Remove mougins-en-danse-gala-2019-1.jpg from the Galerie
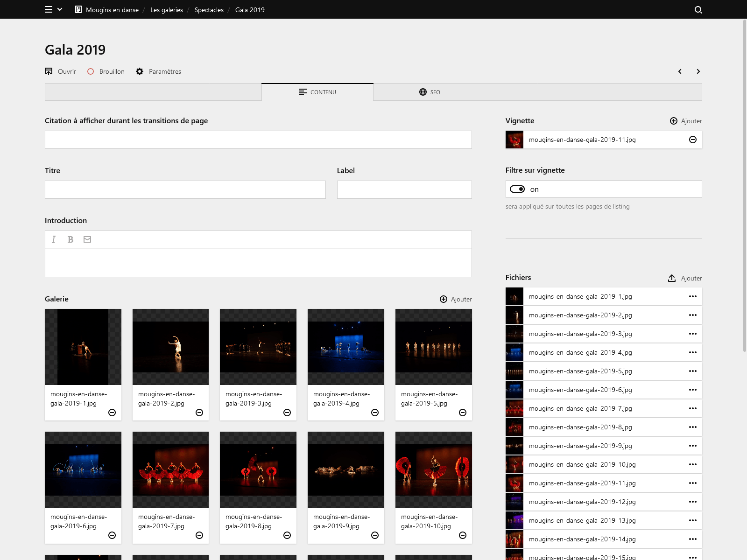 pyautogui.click(x=112, y=413)
